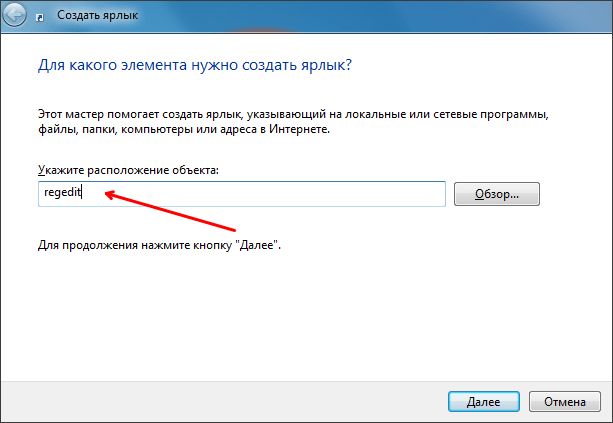Click the Для продолжения нажмите hint text
The height and width of the screenshot is (423, 613).
pos(159,245)
